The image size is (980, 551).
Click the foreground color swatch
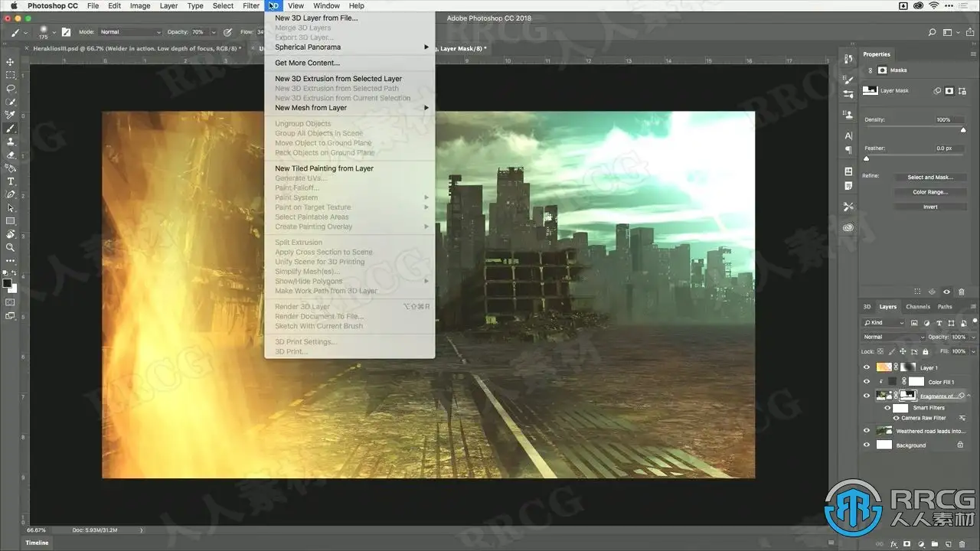(7, 283)
